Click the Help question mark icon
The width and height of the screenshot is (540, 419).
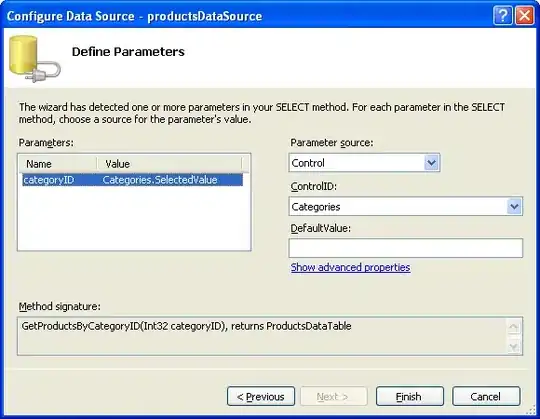coord(503,16)
